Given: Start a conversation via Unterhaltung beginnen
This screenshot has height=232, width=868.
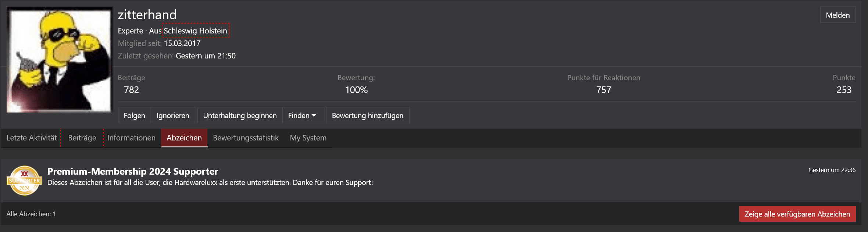Looking at the screenshot, I should coord(240,115).
